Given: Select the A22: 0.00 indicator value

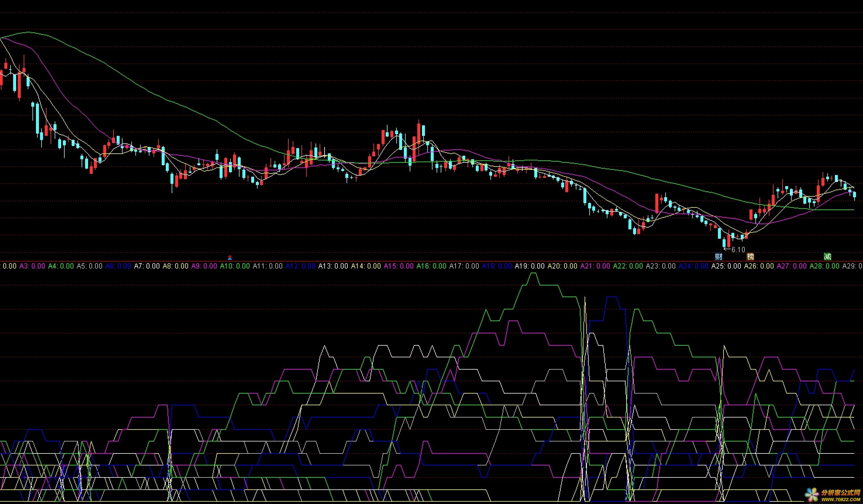Looking at the screenshot, I should pyautogui.click(x=628, y=266).
